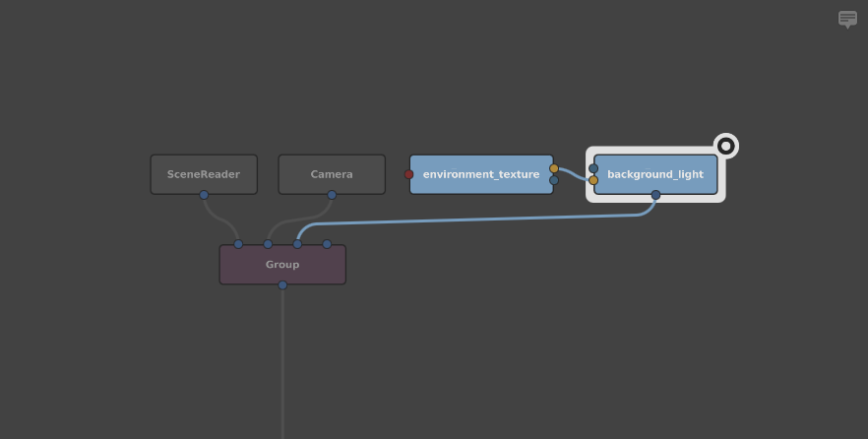This screenshot has width=868, height=439.
Task: Select the Camera node
Action: tap(332, 174)
